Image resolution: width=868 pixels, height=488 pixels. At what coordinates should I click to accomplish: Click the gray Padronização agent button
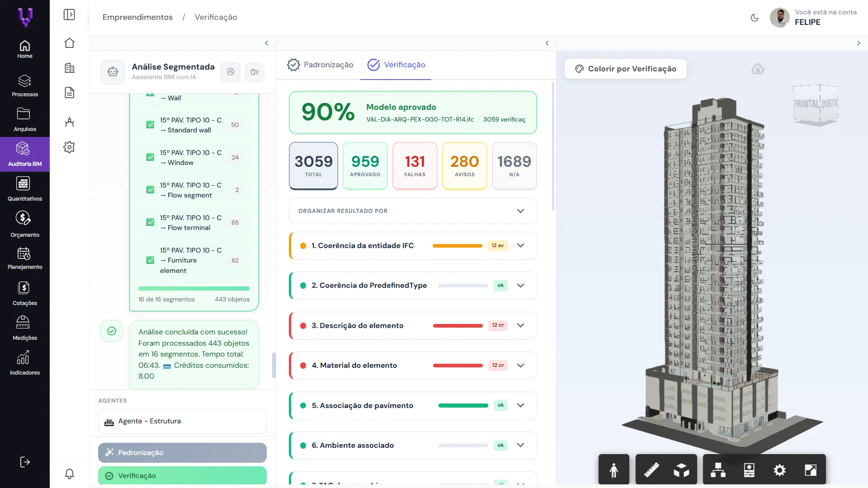click(x=182, y=452)
